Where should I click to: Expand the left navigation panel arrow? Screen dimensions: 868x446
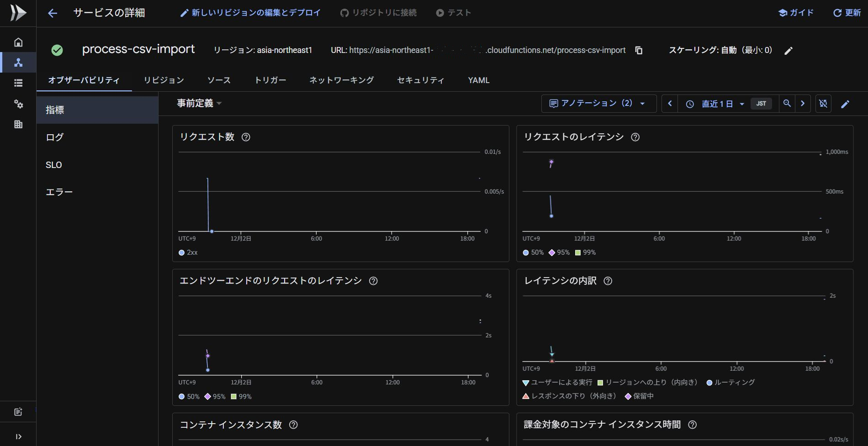pos(18,436)
